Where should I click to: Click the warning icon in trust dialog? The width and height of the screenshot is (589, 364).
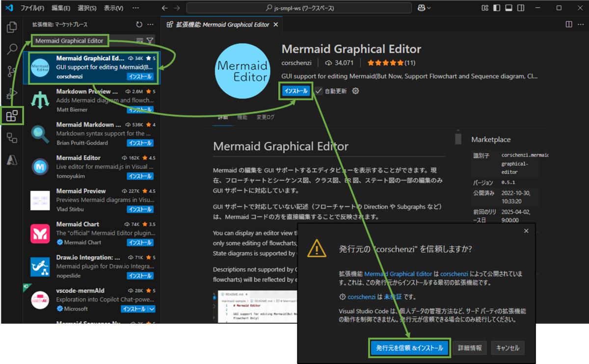pyautogui.click(x=317, y=249)
